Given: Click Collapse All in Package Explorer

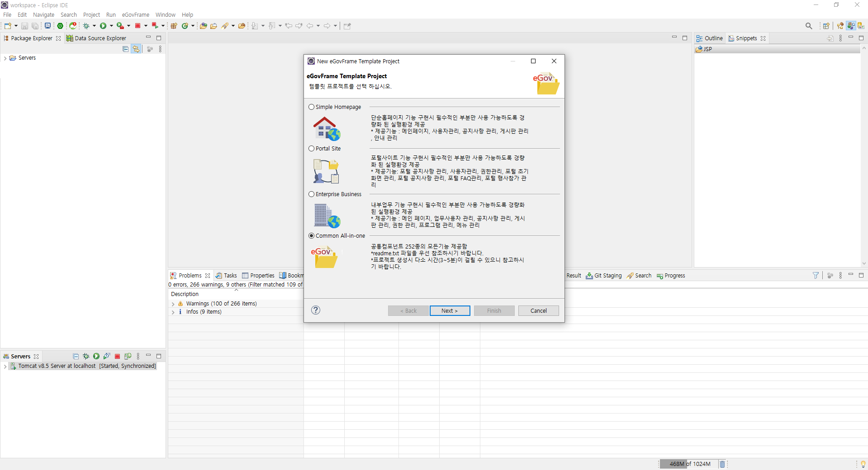Looking at the screenshot, I should point(126,49).
